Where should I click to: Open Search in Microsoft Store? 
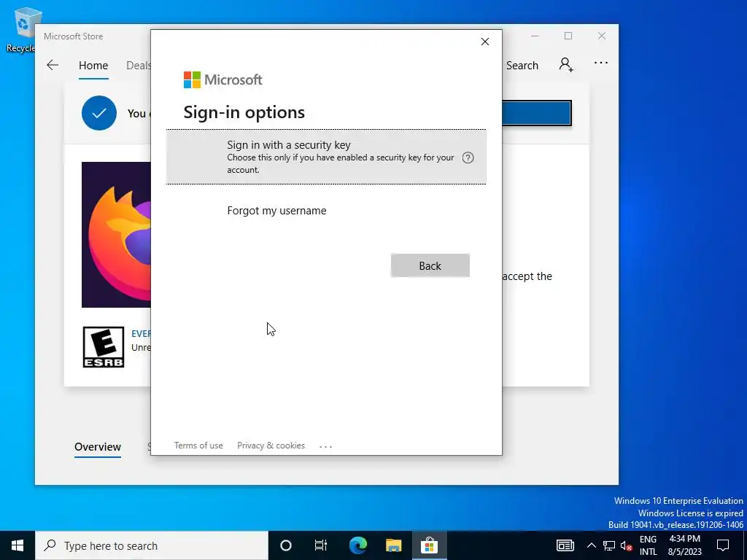[522, 65]
